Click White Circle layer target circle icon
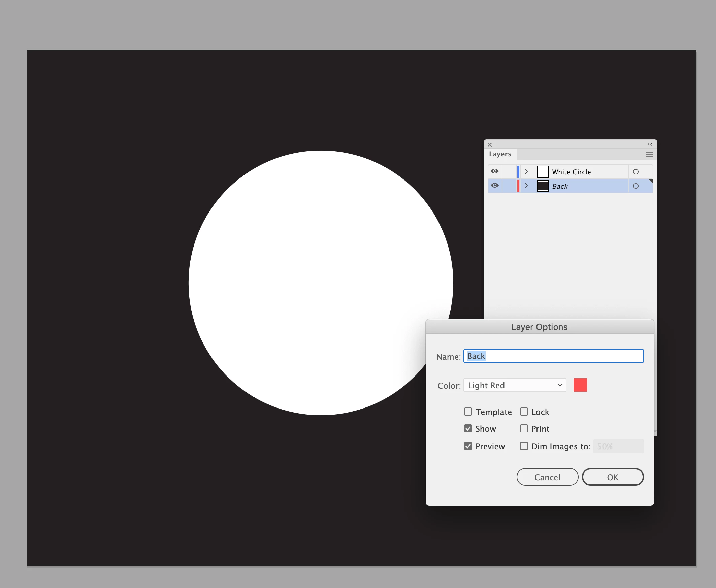The height and width of the screenshot is (588, 716). pyautogui.click(x=636, y=172)
